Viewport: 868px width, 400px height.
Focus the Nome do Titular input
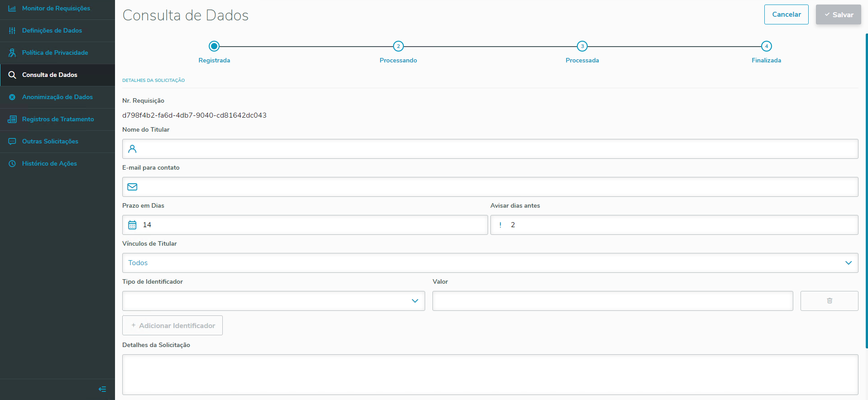[x=490, y=149]
